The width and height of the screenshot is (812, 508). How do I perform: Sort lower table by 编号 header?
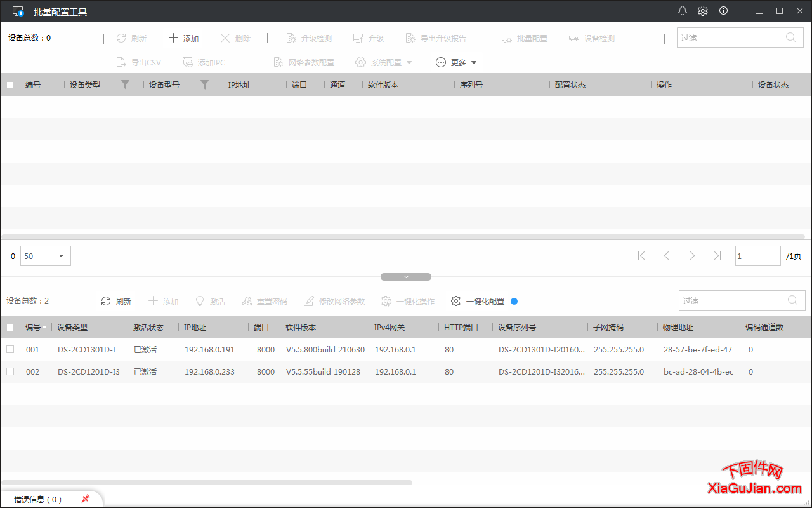coord(33,328)
